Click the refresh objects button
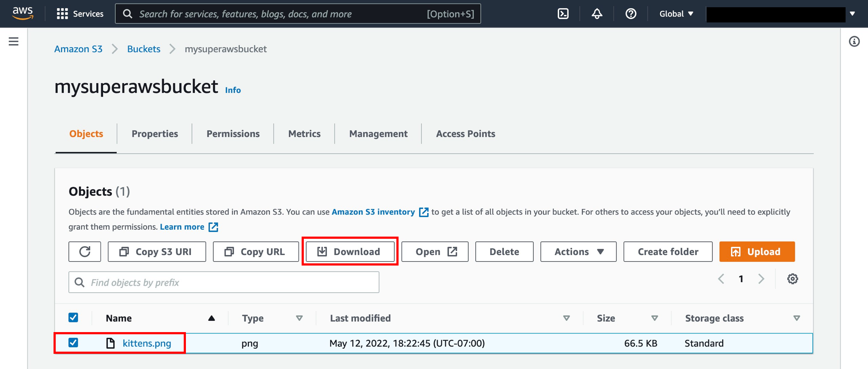The height and width of the screenshot is (369, 868). (x=85, y=251)
